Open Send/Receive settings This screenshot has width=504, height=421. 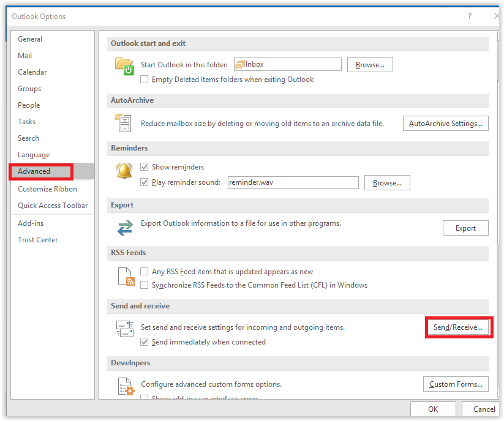[457, 327]
